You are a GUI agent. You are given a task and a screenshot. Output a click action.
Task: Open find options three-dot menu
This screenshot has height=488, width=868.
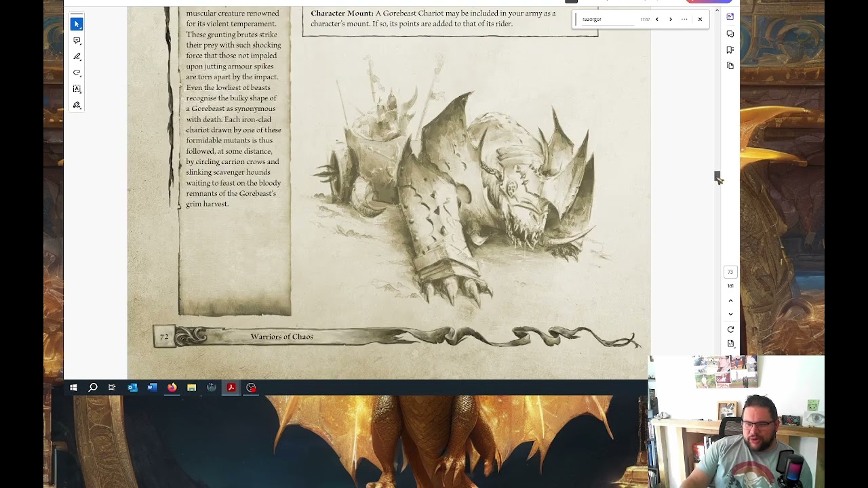click(684, 19)
